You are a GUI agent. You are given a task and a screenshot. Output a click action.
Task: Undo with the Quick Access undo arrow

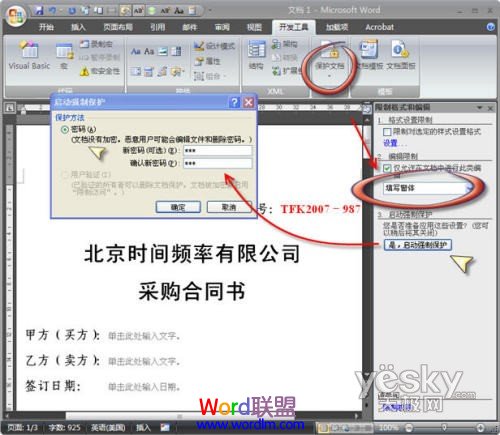point(52,11)
